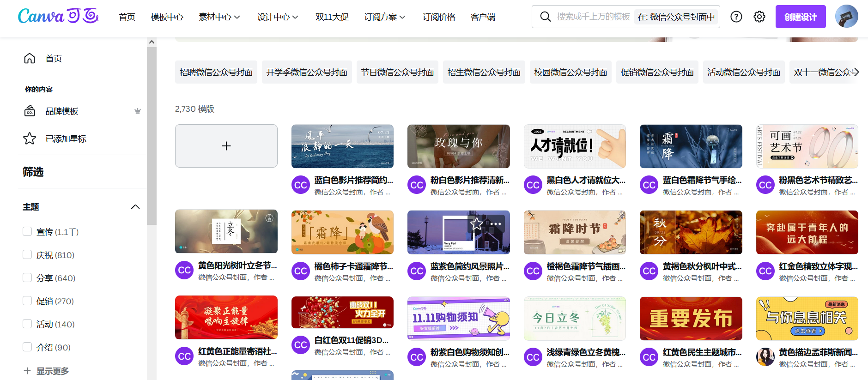Click the crown icon beside 品牌模板
868x380 pixels.
click(x=138, y=111)
